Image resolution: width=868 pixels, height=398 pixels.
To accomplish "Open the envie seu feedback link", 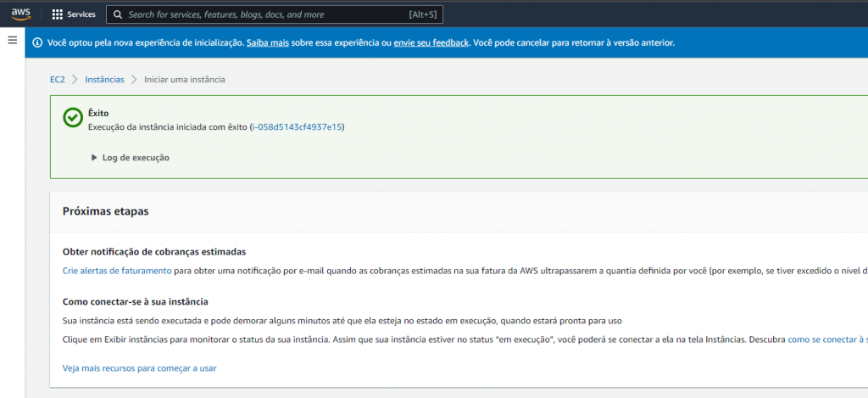I will click(431, 42).
